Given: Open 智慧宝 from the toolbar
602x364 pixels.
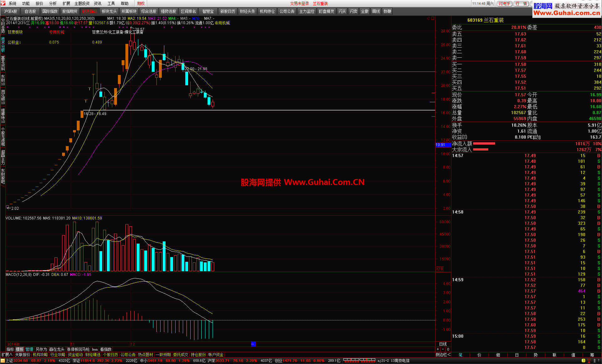Looking at the screenshot, I should coord(208,11).
